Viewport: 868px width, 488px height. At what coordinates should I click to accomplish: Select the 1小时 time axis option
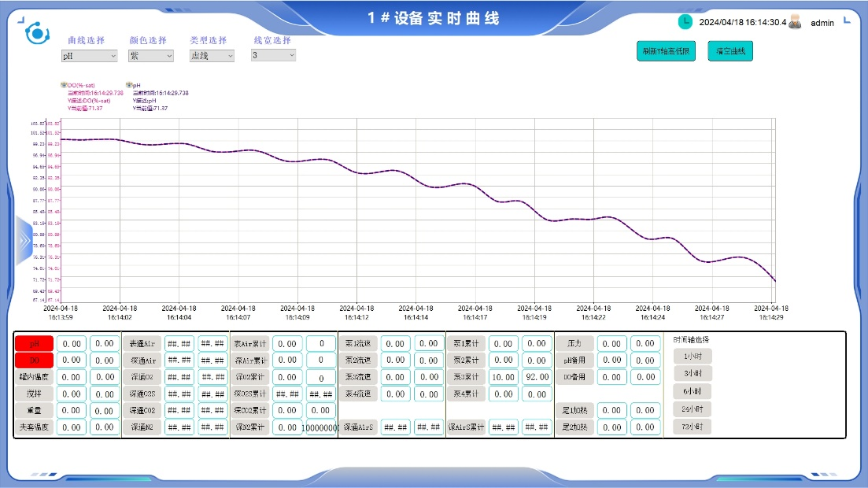pos(693,355)
